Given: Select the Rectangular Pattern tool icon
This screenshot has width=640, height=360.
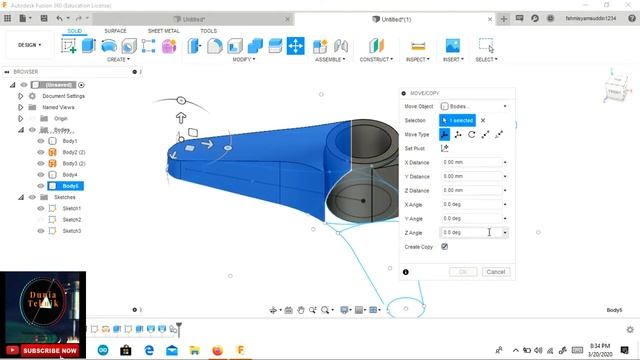Looking at the screenshot, I should coord(149,46).
